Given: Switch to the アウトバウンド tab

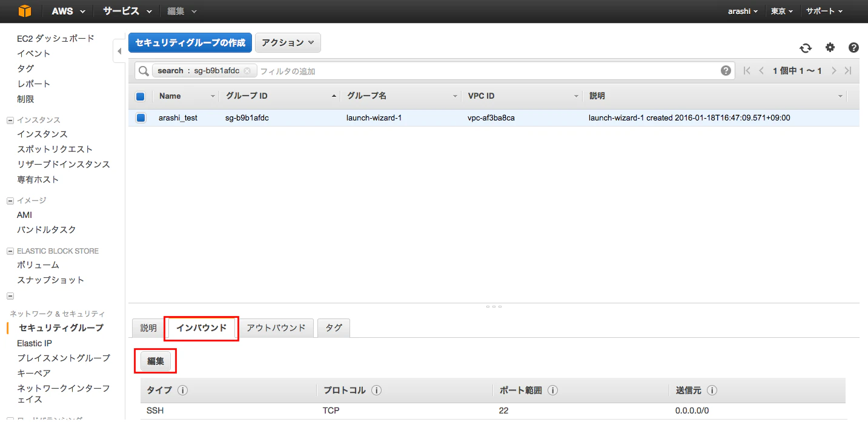Looking at the screenshot, I should coord(276,328).
